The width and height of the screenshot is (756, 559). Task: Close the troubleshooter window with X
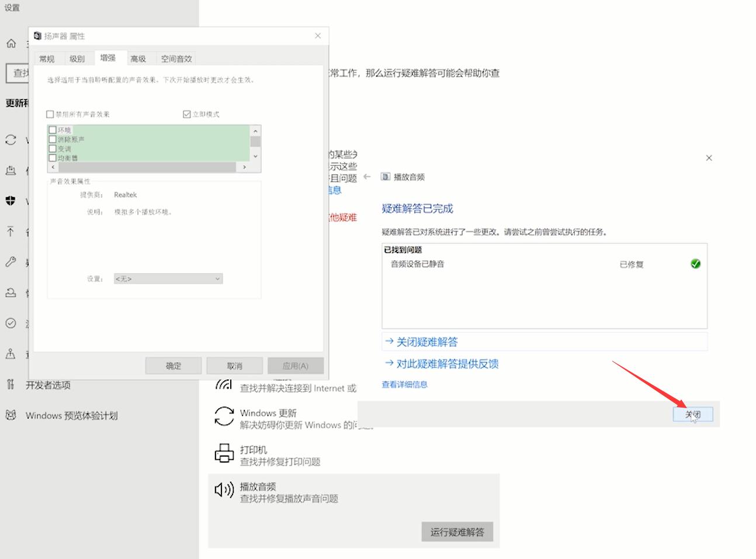coord(709,158)
